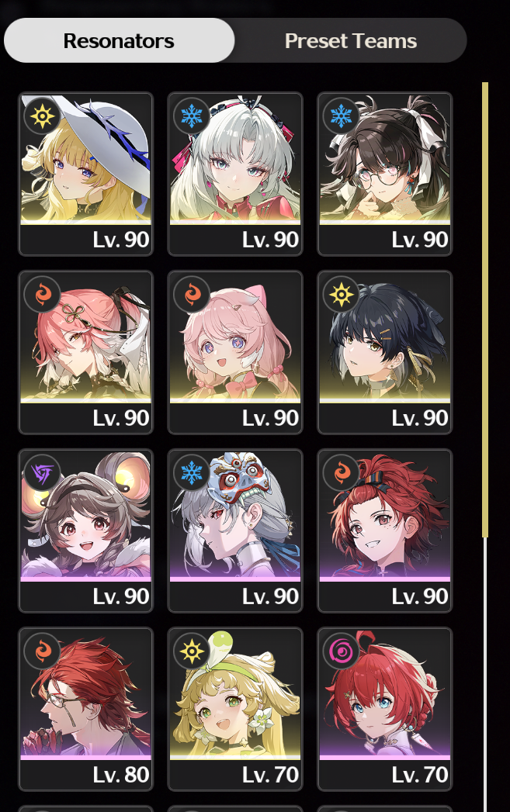The image size is (510, 812).
Task: Pick the black-haired Spectro resonator card
Action: [x=384, y=352]
